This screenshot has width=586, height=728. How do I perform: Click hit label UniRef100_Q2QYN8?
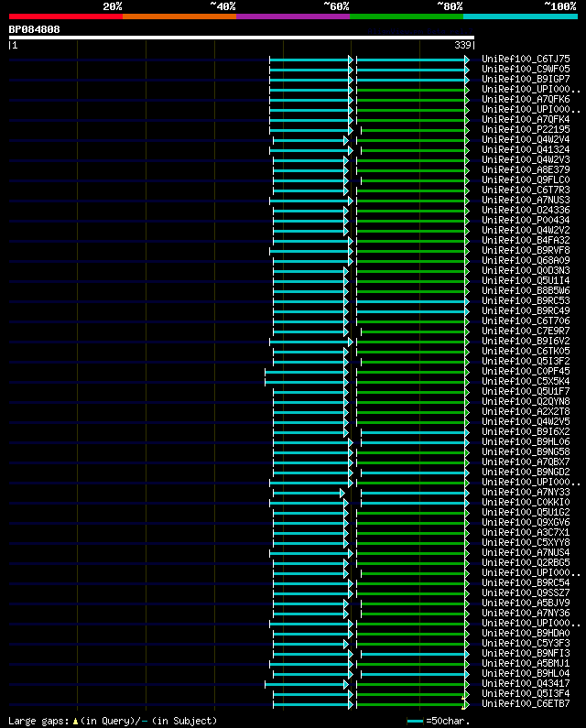pos(526,402)
